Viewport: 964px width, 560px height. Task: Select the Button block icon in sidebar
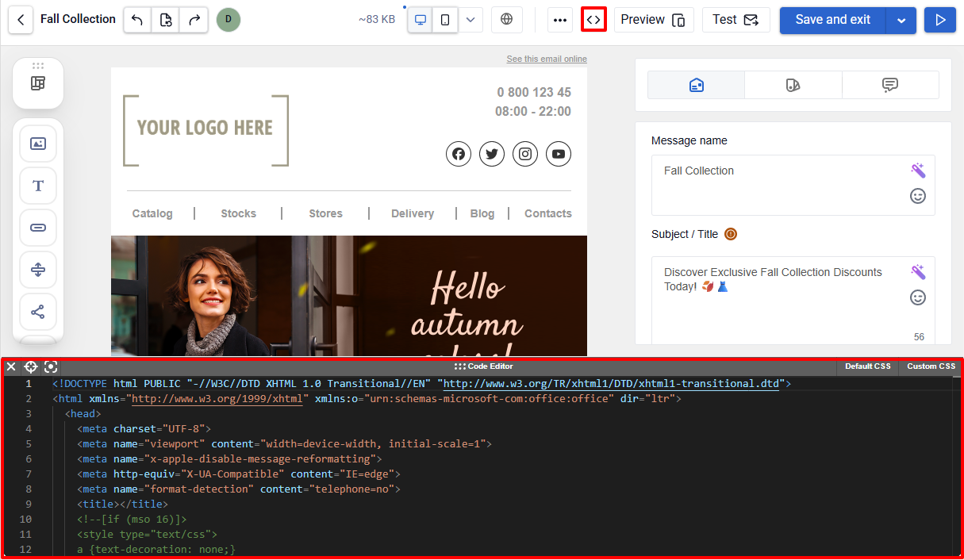pos(38,228)
